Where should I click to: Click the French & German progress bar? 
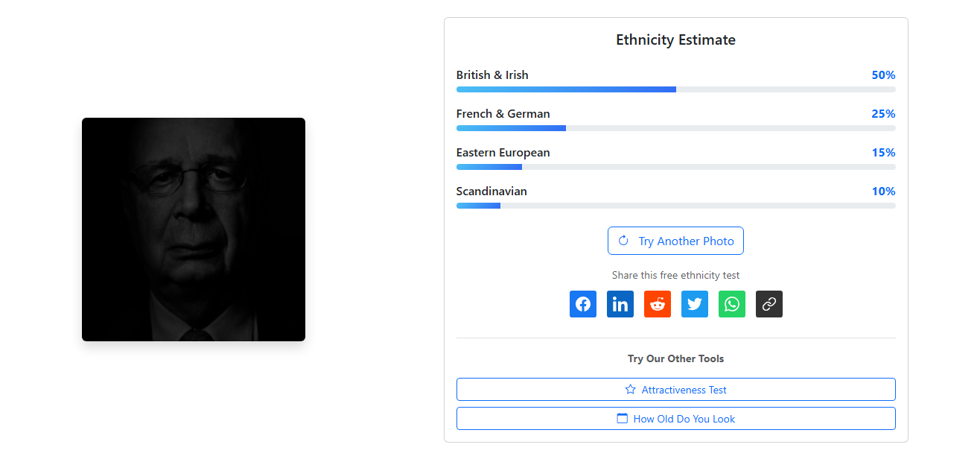click(675, 128)
